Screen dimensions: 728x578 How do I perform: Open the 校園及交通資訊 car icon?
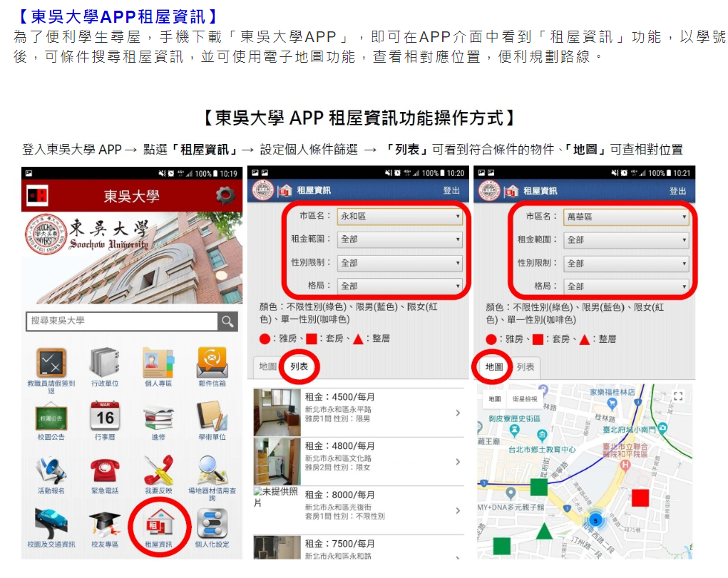(x=51, y=524)
